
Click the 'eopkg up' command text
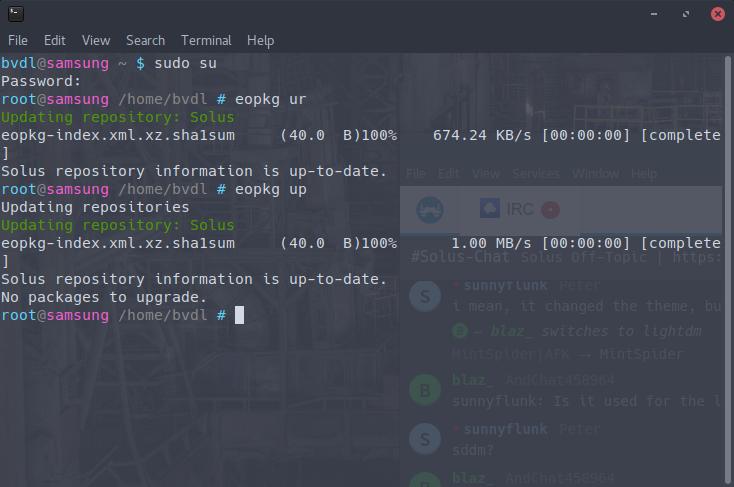[x=271, y=190]
